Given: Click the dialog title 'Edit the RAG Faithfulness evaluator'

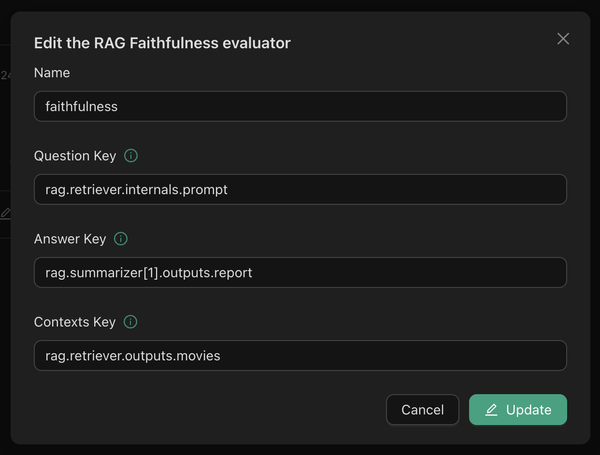Looking at the screenshot, I should pos(162,42).
